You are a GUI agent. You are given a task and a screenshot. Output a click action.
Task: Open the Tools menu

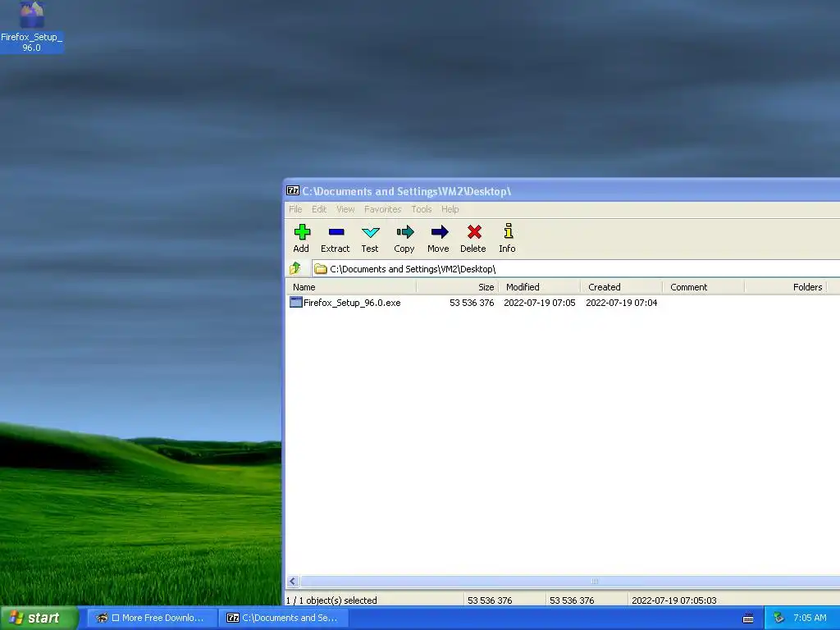click(x=422, y=209)
